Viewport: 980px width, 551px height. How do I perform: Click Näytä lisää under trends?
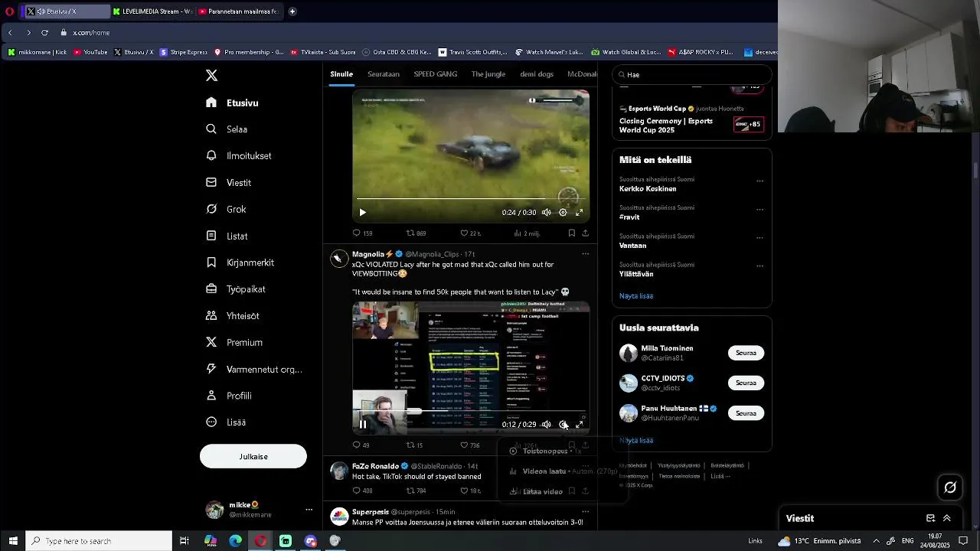point(636,296)
